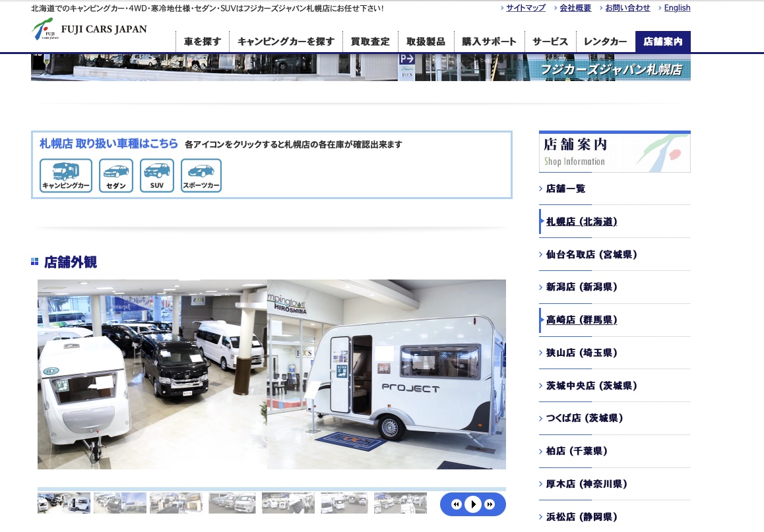Advance to the next slideshow photo
Viewport: 764px width, 532px height.
(x=490, y=504)
